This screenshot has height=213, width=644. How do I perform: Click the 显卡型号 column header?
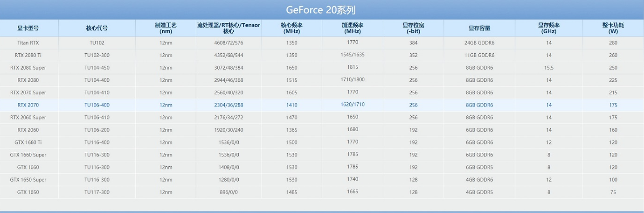(x=28, y=28)
